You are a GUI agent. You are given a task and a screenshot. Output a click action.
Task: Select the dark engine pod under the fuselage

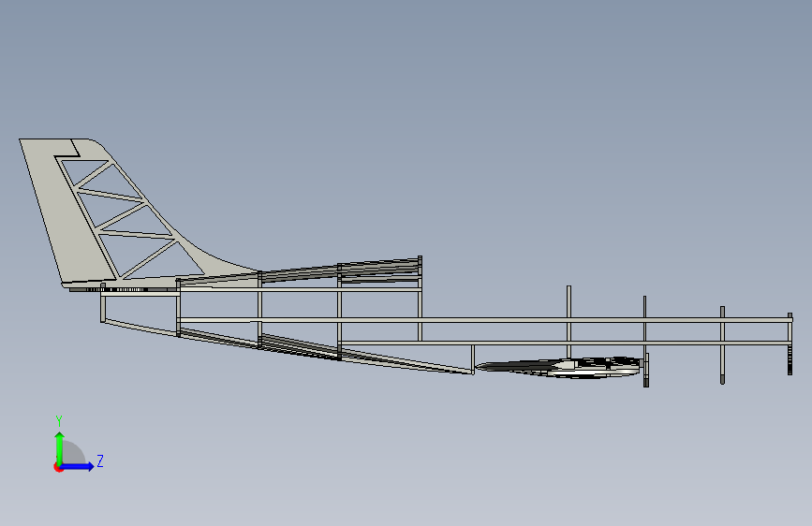559,367
